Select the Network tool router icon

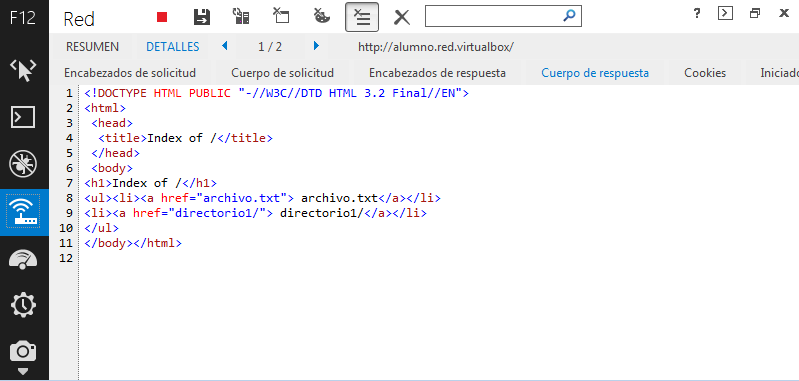(x=24, y=212)
